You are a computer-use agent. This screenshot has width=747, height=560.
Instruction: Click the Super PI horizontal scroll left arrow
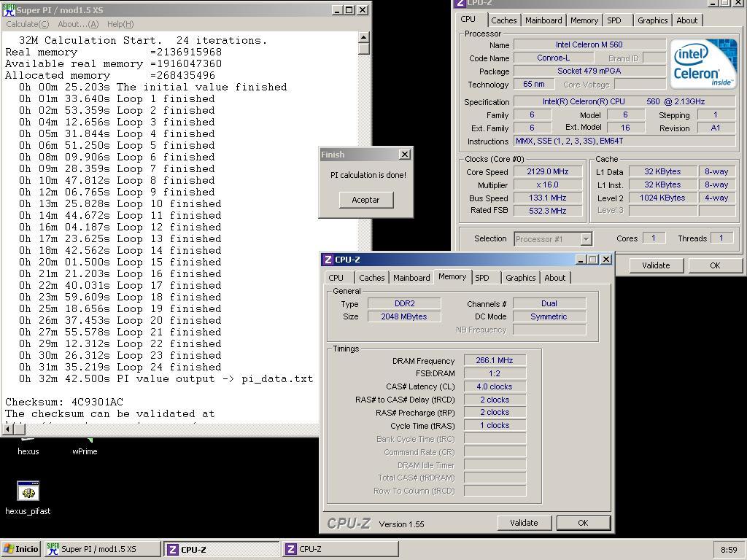7,429
